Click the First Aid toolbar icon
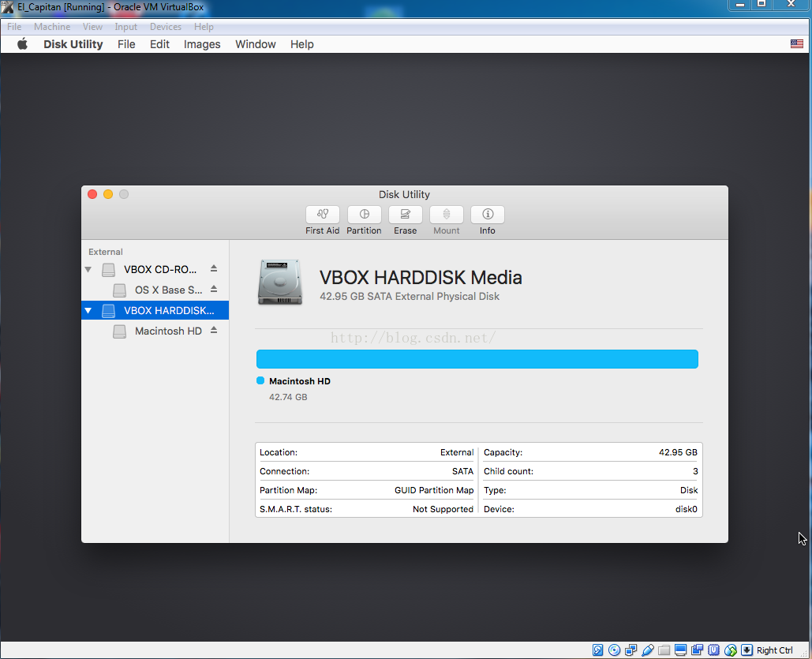This screenshot has height=659, width=812. [322, 215]
